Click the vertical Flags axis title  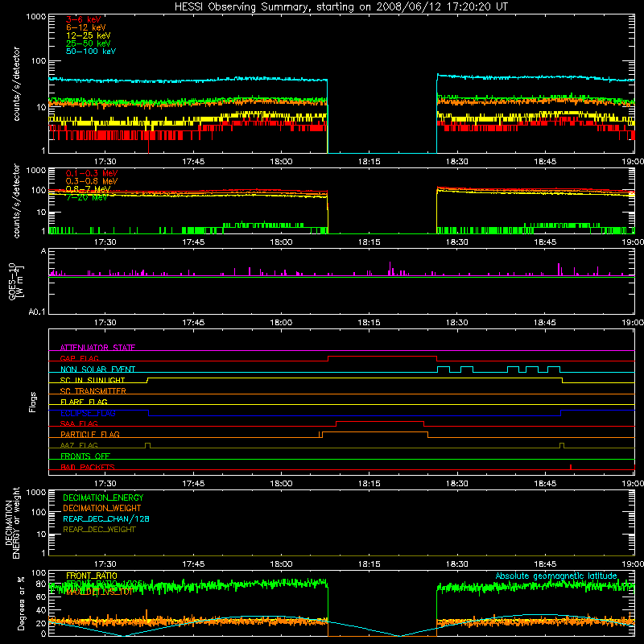(x=32, y=402)
